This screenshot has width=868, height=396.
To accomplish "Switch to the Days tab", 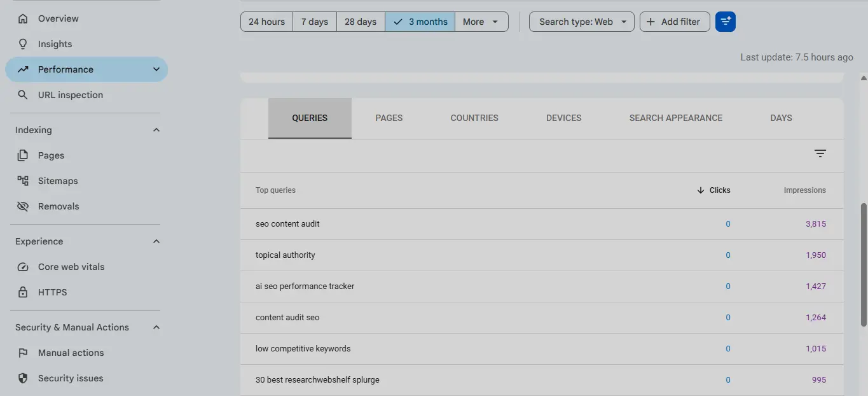I will pos(781,118).
